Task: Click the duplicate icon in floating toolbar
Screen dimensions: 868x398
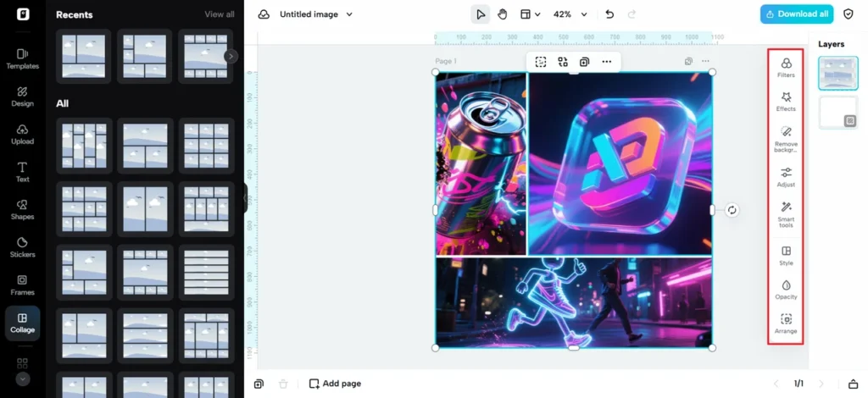Action: click(x=585, y=62)
